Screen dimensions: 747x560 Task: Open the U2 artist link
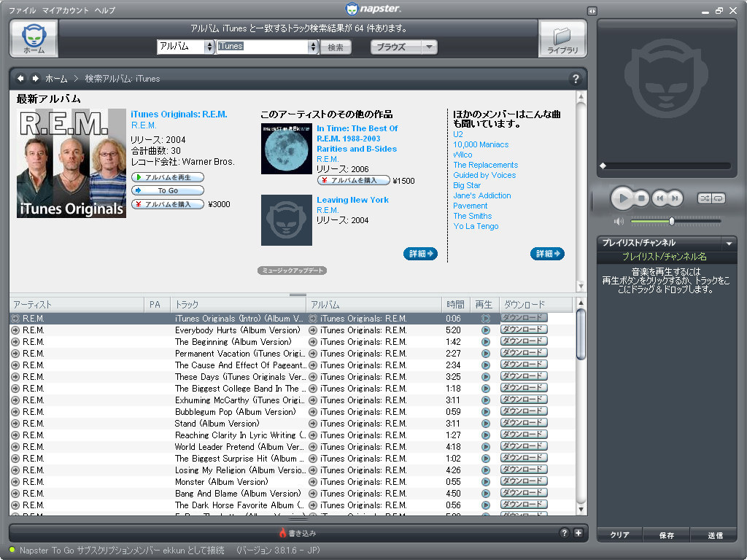458,134
